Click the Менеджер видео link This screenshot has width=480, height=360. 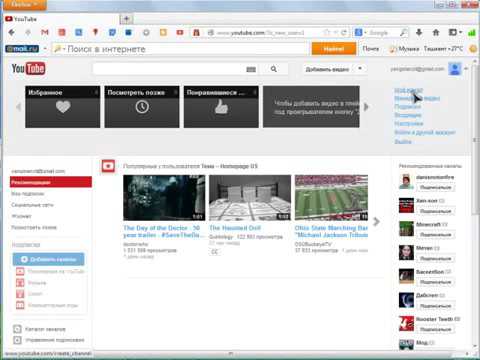[x=417, y=98]
